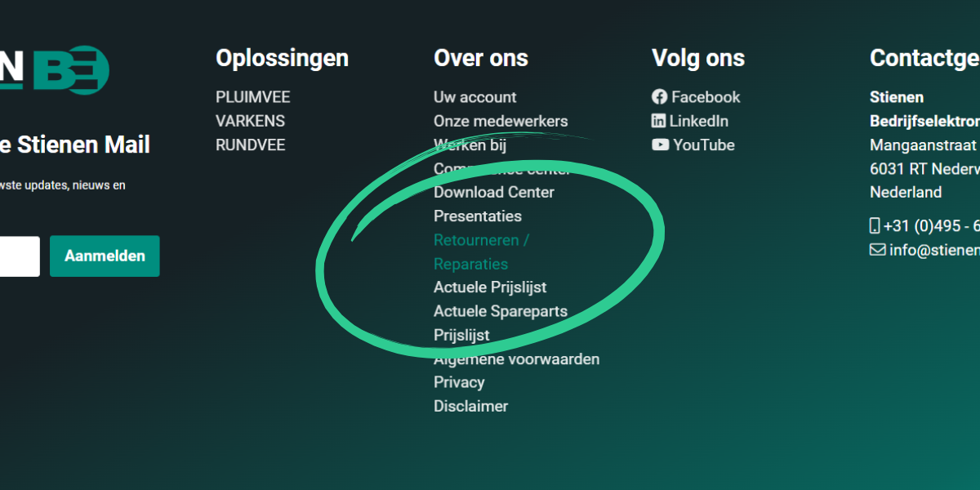Click the envelope email icon
Image resolution: width=980 pixels, height=490 pixels.
(877, 250)
